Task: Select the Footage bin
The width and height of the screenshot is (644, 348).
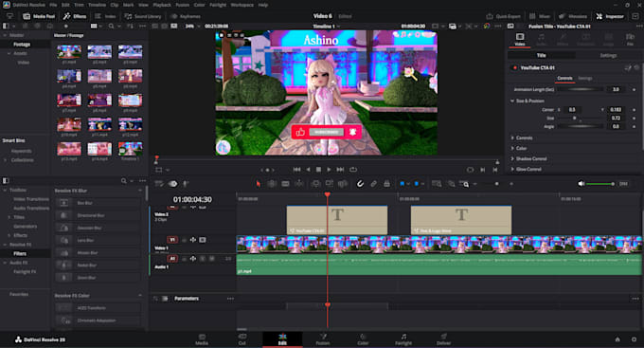Action: pyautogui.click(x=22, y=44)
